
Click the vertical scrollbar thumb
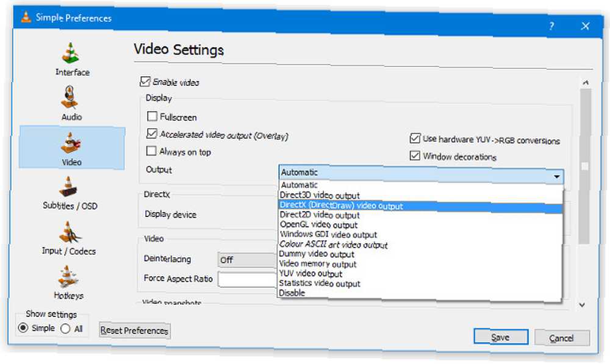click(585, 166)
